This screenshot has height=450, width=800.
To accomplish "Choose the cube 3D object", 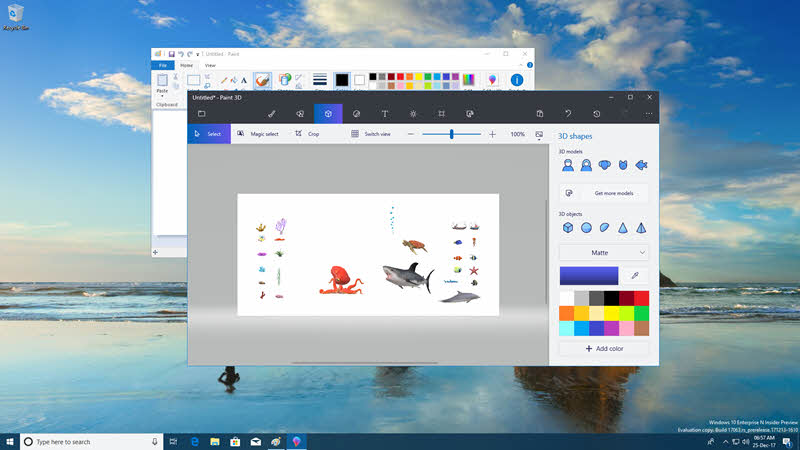I will 568,228.
